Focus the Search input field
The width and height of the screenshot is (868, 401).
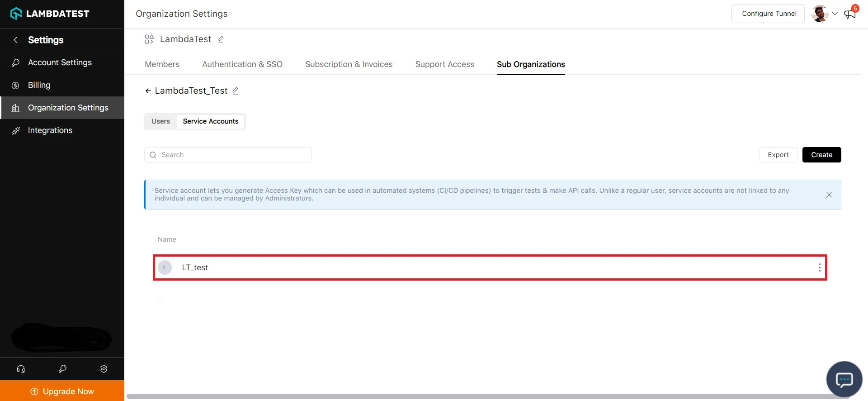[x=233, y=155]
